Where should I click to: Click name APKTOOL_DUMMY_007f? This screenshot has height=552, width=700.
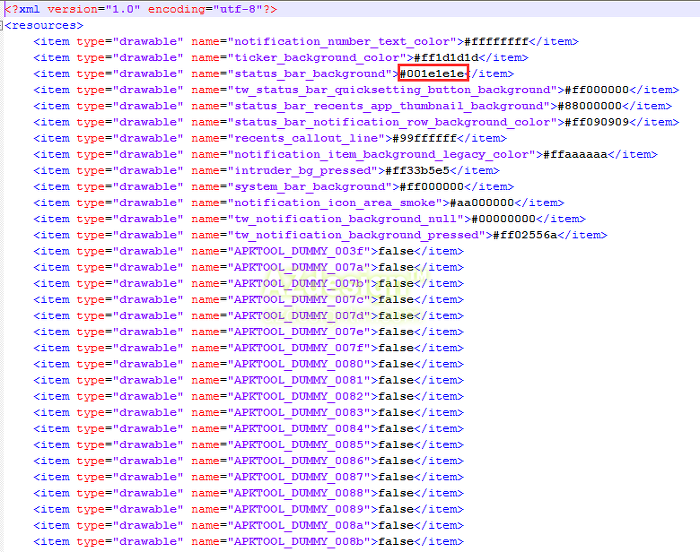[300, 347]
